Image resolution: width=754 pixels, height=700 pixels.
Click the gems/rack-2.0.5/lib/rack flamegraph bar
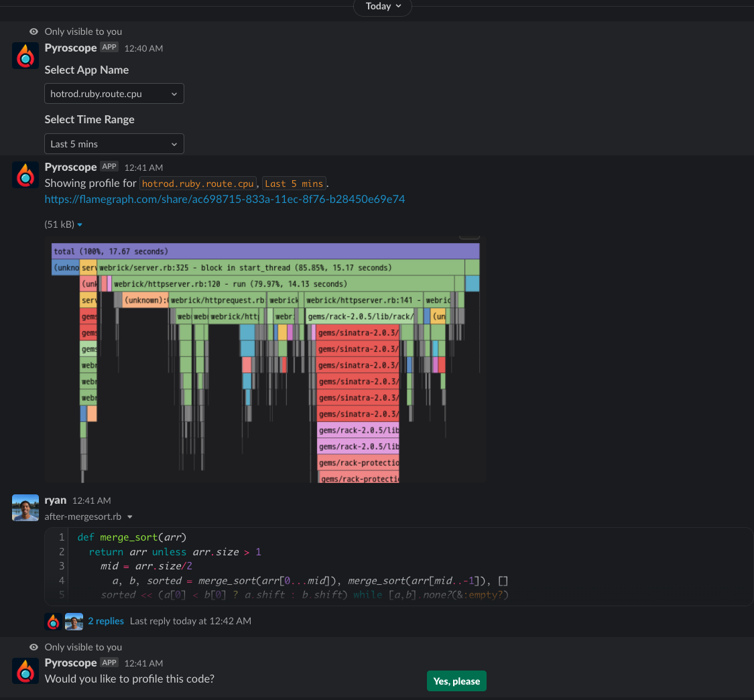[x=360, y=316]
